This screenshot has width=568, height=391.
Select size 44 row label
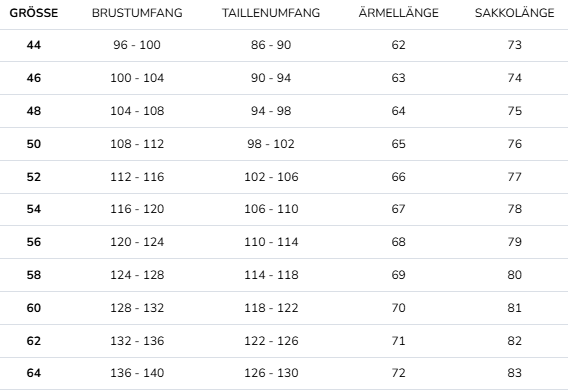pos(34,45)
